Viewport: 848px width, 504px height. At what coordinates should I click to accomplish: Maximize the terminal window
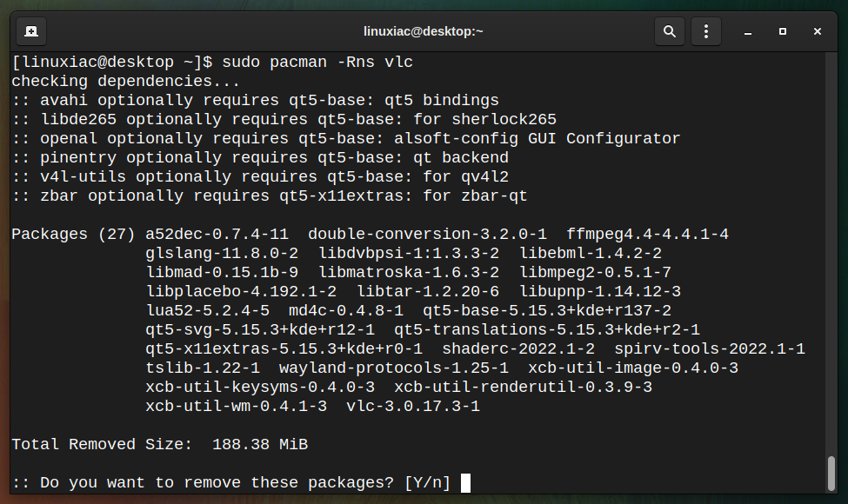pyautogui.click(x=783, y=32)
